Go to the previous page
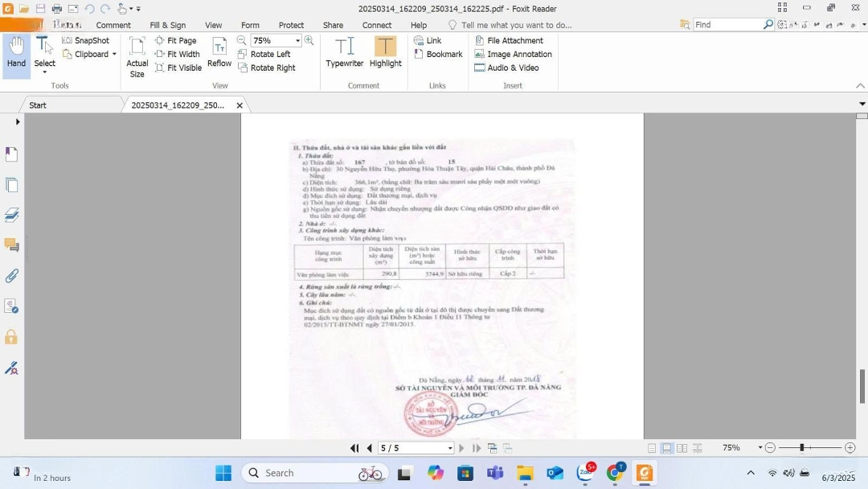This screenshot has width=868, height=489. tap(370, 448)
